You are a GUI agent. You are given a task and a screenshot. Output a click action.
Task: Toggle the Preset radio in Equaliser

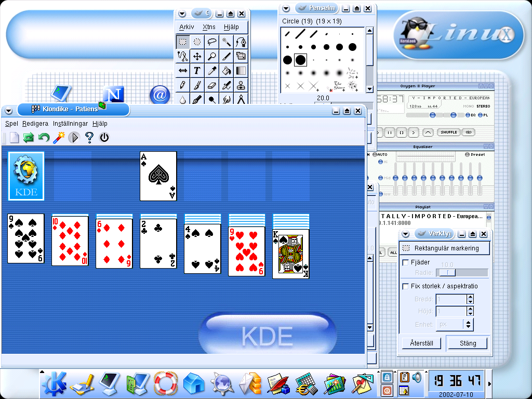475,154
